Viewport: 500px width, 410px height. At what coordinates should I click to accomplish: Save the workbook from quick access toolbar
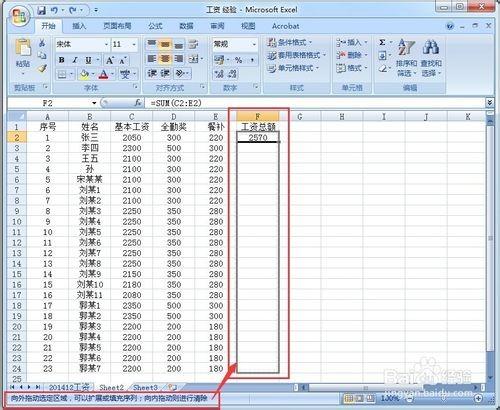(x=41, y=10)
